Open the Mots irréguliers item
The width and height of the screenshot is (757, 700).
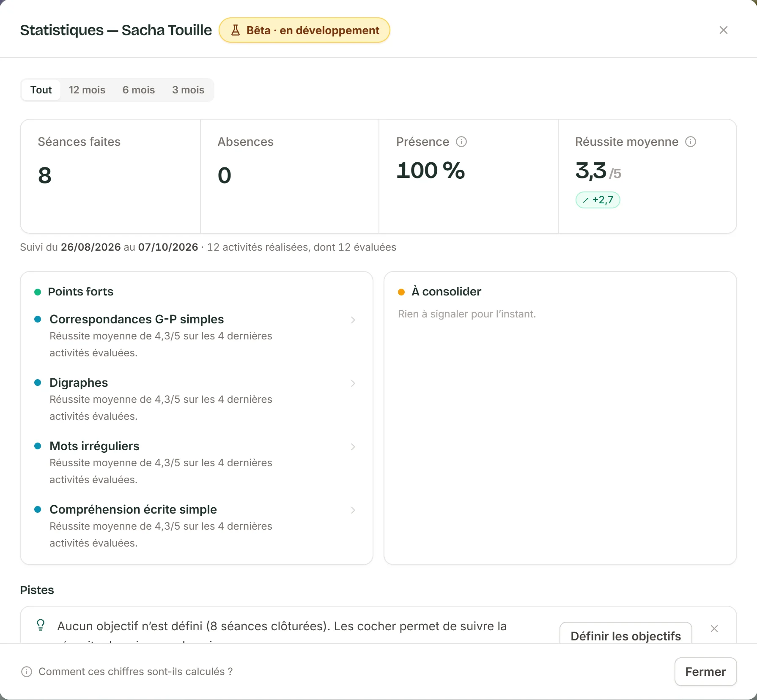[196, 462]
